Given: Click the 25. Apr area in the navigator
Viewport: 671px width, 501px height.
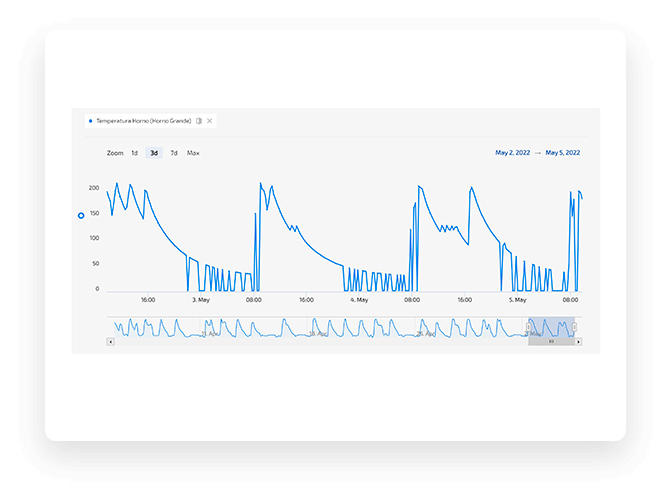Looking at the screenshot, I should coord(426,334).
